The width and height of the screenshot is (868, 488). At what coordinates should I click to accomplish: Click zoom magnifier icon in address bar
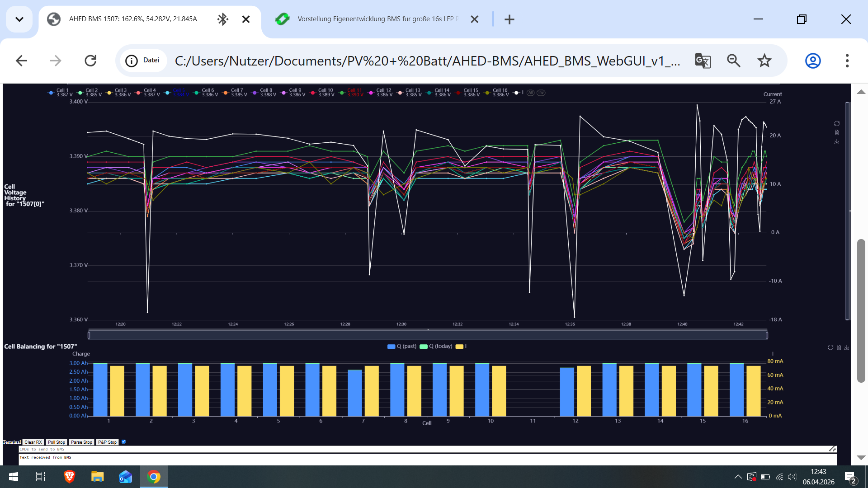click(733, 61)
